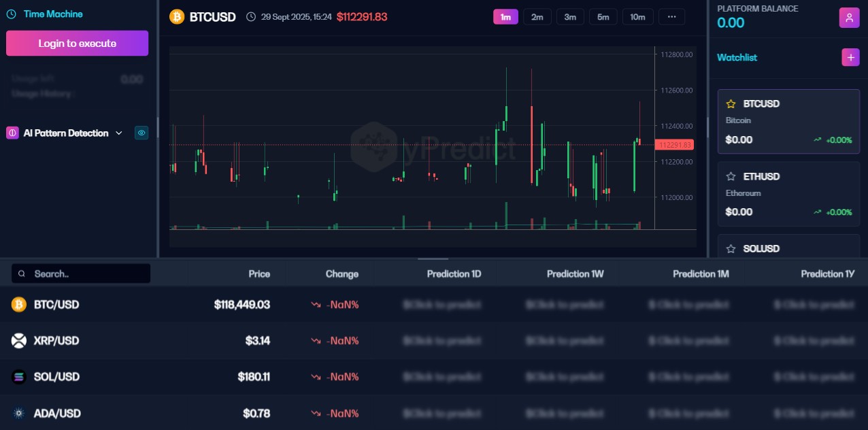Select the 2m timeframe

pos(537,17)
